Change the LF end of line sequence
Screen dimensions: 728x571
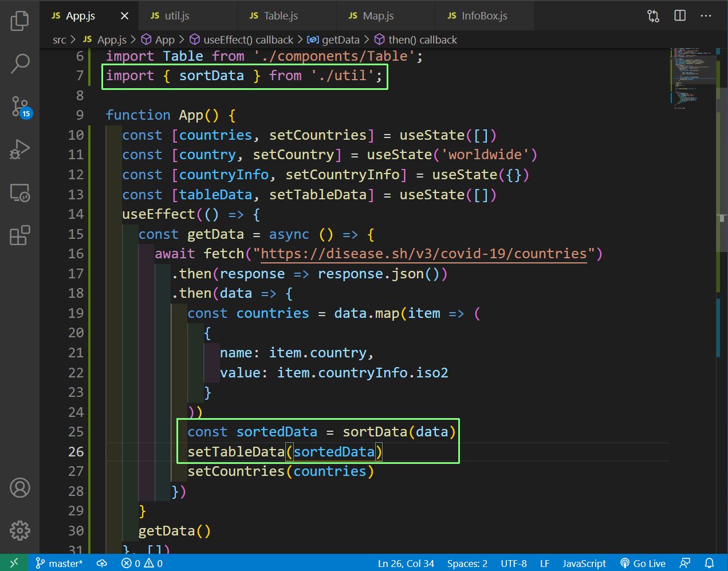(545, 564)
